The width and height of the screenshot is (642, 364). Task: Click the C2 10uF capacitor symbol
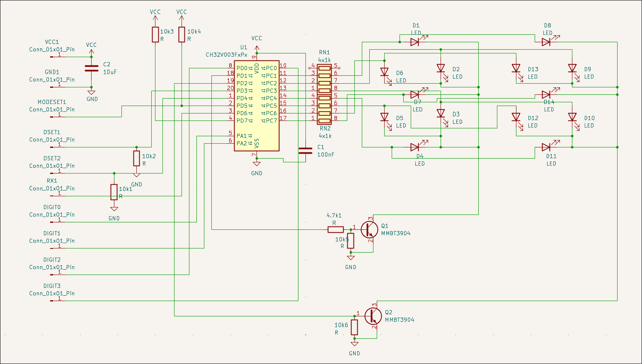(x=92, y=68)
